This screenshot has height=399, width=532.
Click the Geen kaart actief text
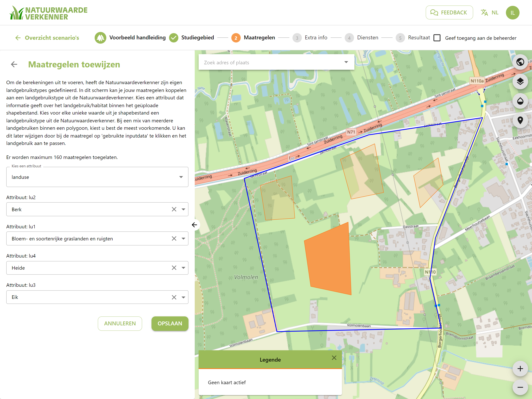click(x=226, y=382)
